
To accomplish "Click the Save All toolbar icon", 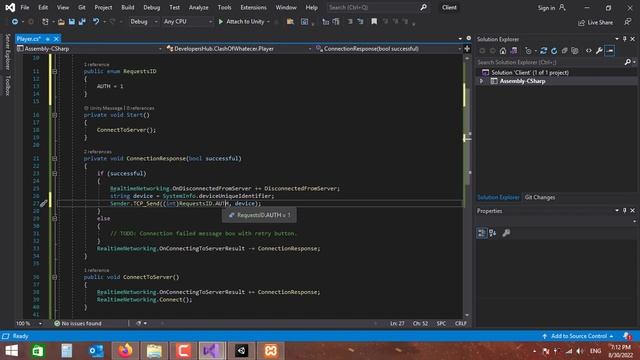I will (x=82, y=22).
